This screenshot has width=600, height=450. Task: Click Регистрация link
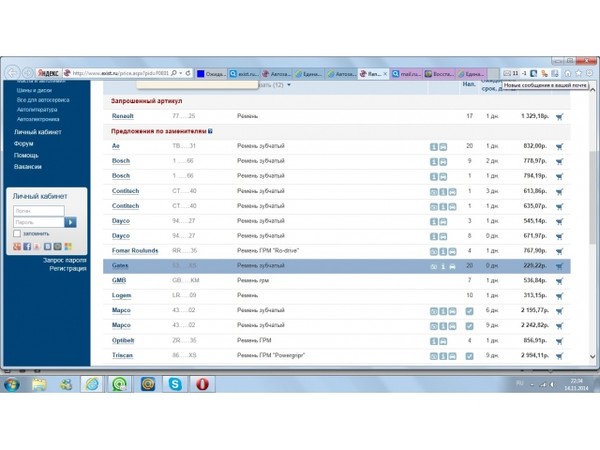pos(68,269)
